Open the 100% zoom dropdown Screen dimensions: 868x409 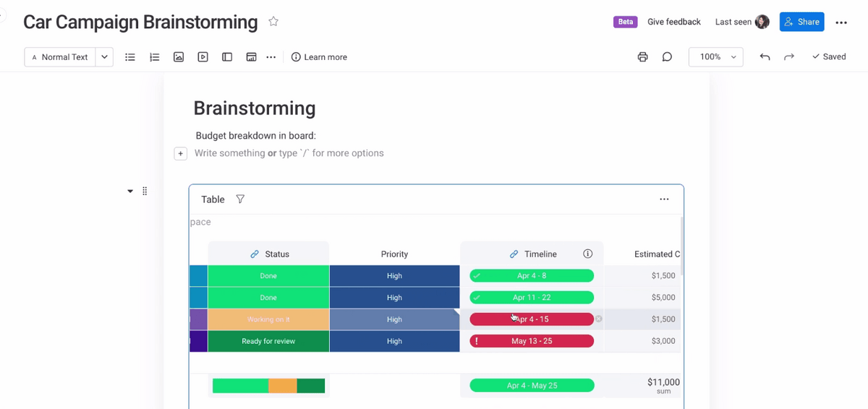coord(715,57)
